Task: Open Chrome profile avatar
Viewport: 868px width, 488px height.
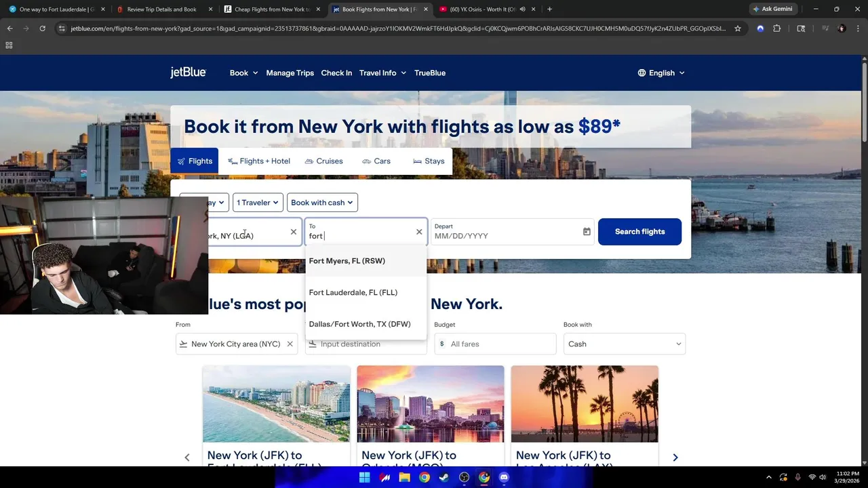Action: pos(842,28)
